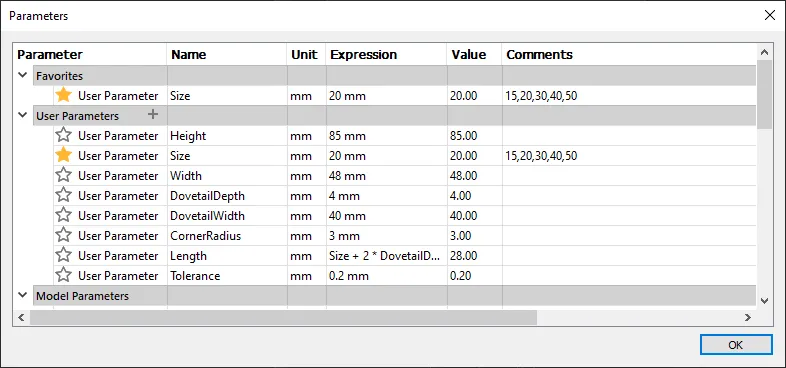Click the 4.00 value cell
The height and width of the screenshot is (368, 786).
474,196
